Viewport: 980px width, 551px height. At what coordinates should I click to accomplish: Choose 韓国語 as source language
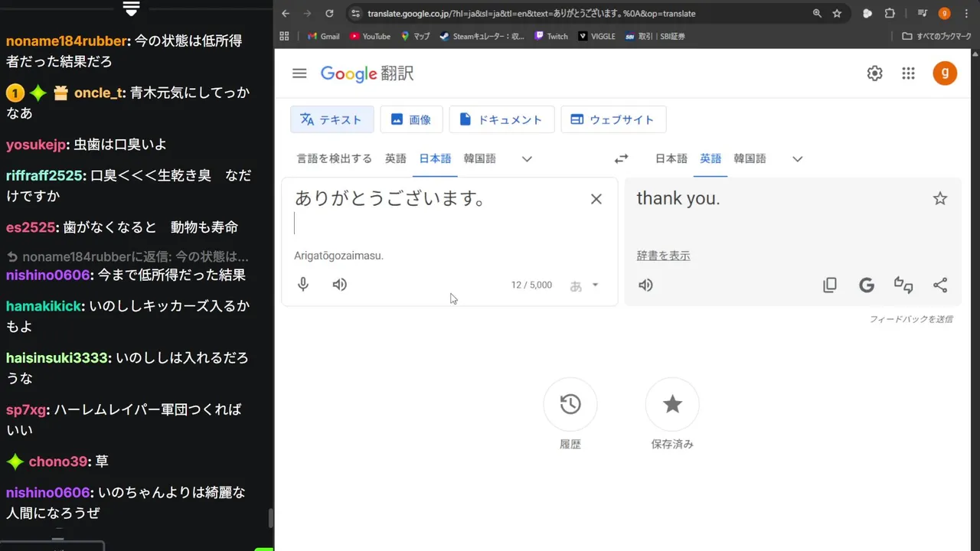point(479,158)
